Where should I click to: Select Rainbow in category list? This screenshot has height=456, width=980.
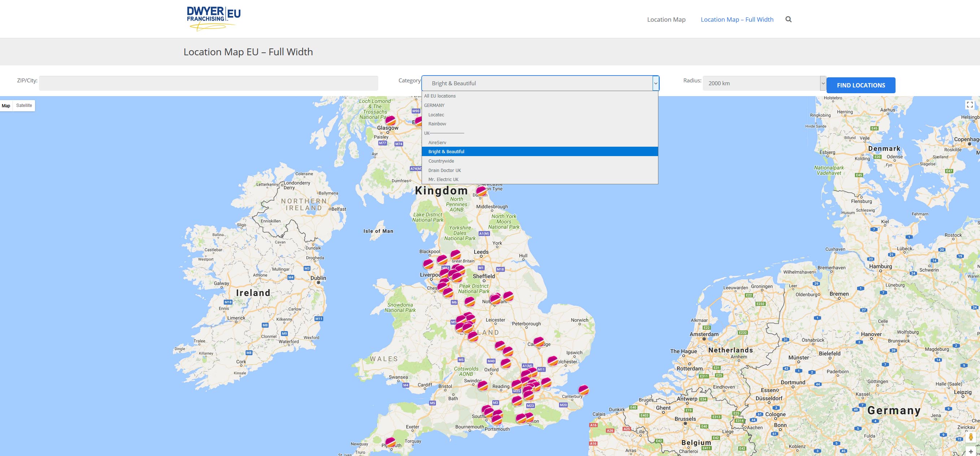tap(540, 124)
